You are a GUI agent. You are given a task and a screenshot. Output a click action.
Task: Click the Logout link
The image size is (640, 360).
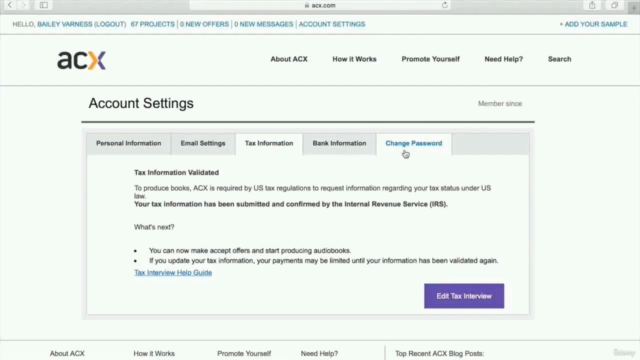coord(110,24)
